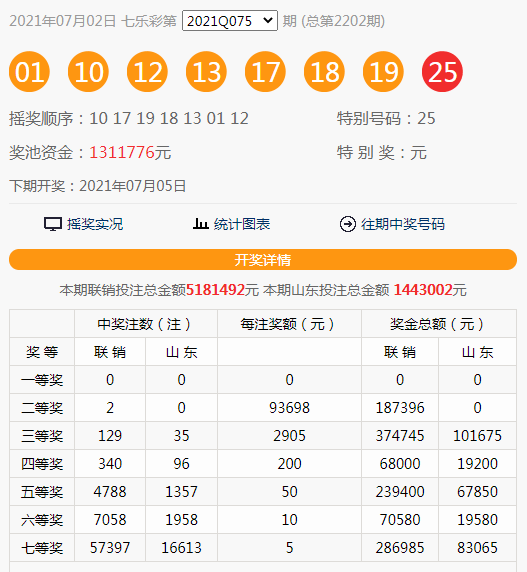Click the 四等奖 row label
This screenshot has height=572, width=527.
(42, 464)
